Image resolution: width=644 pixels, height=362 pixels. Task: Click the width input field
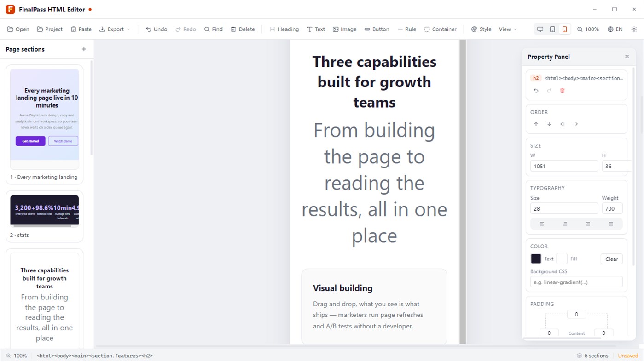click(564, 166)
